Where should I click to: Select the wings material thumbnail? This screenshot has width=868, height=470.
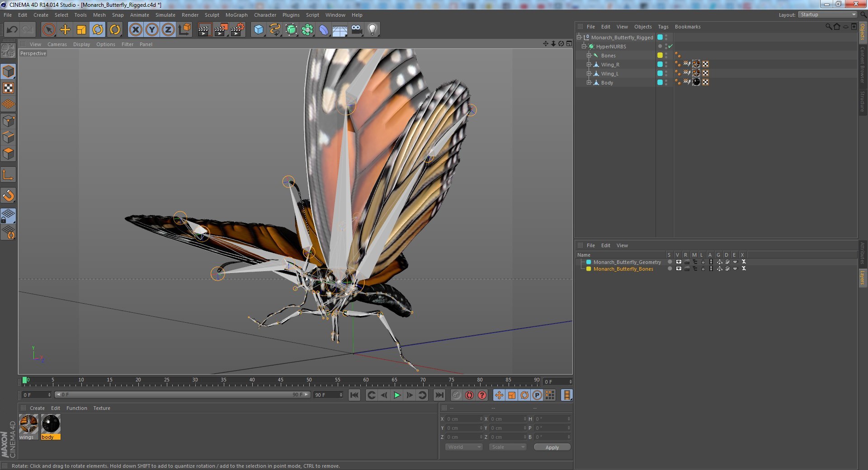point(28,424)
